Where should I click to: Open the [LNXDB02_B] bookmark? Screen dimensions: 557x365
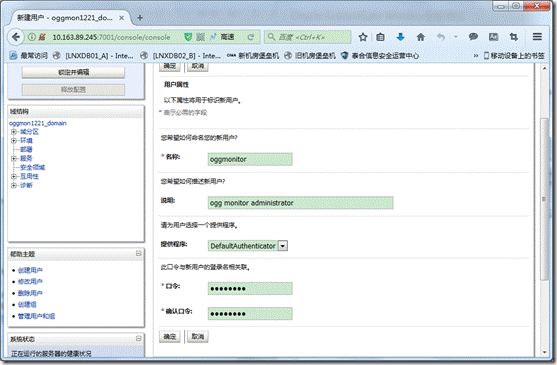180,55
